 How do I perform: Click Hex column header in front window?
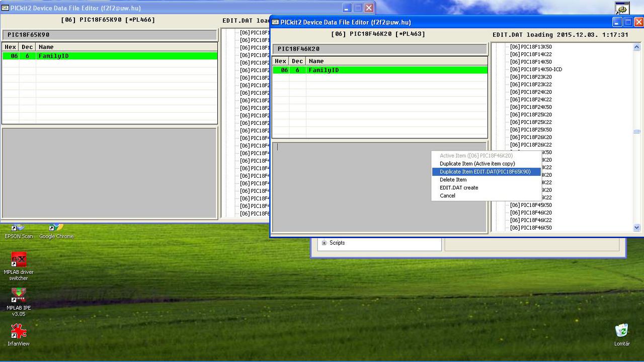(x=280, y=61)
